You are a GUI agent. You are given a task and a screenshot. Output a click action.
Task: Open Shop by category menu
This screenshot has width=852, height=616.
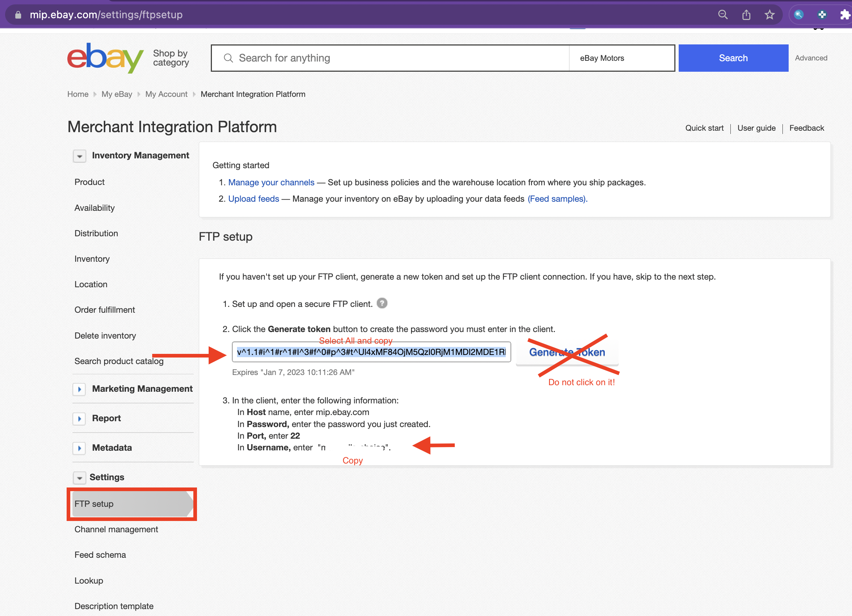point(171,58)
